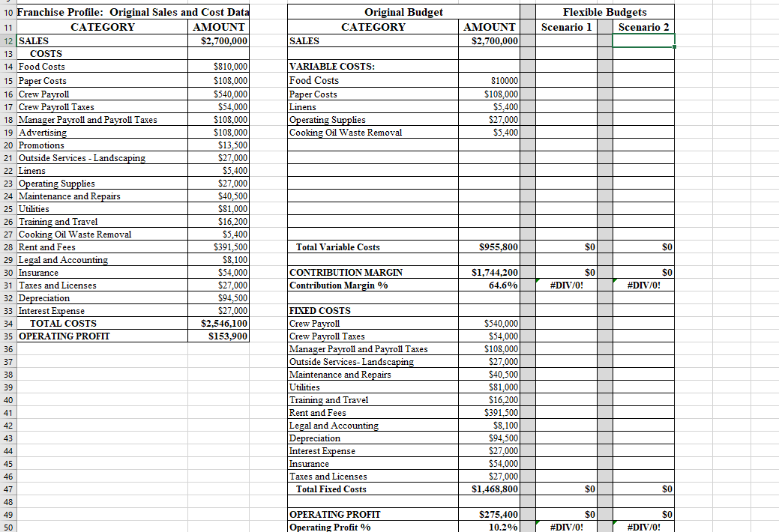Select the Fixed Costs "Crew Payroll Taxes" label
This screenshot has height=532, width=779.
pos(327,336)
